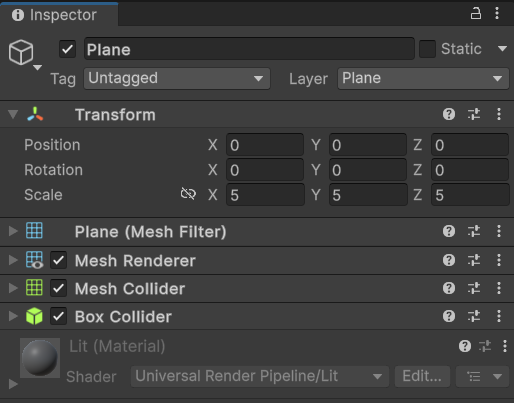Disable the Box Collider component checkbox

pyautogui.click(x=58, y=316)
